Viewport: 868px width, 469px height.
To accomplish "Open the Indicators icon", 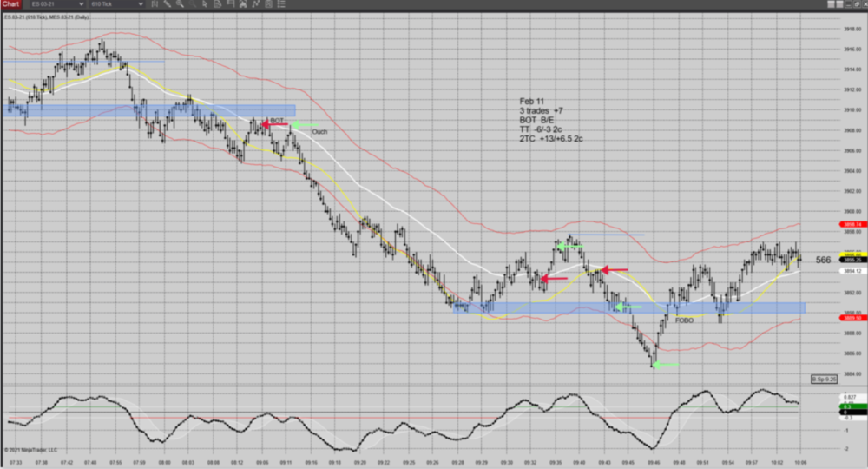I will [x=243, y=4].
